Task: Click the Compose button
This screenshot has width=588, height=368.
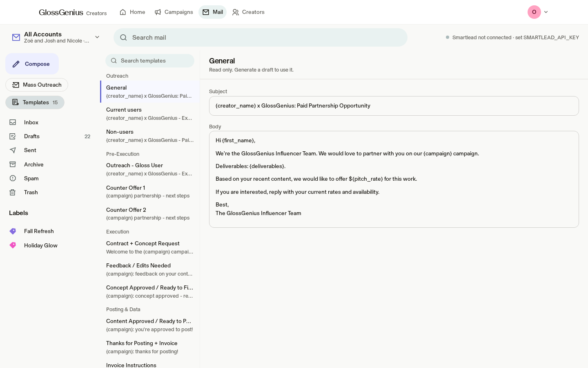Action: coord(32,64)
